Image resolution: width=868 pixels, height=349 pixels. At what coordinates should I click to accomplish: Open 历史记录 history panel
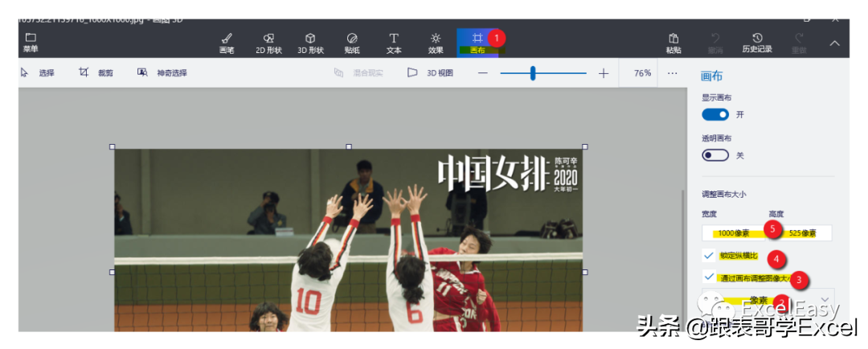tap(757, 43)
